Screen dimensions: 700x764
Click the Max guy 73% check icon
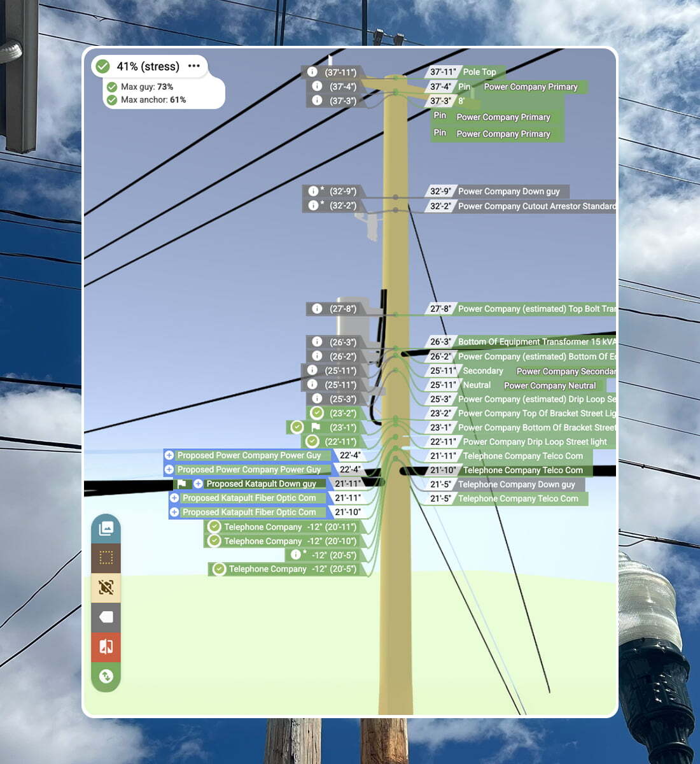[x=112, y=87]
